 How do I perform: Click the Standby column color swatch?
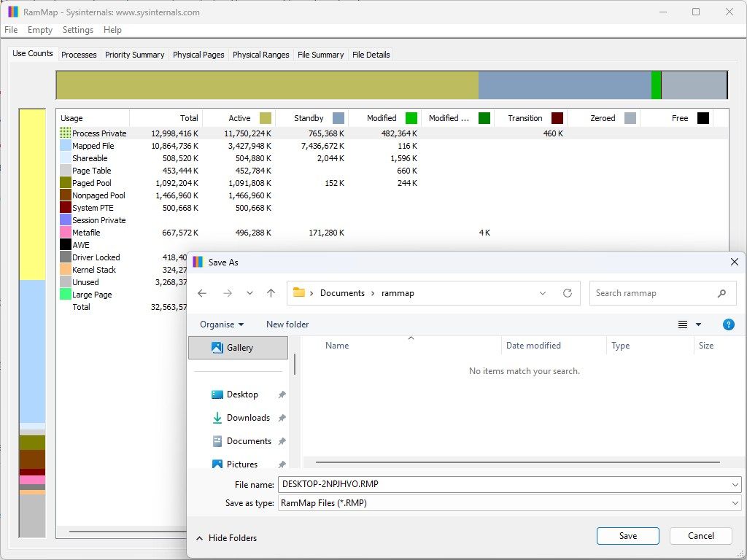(338, 118)
